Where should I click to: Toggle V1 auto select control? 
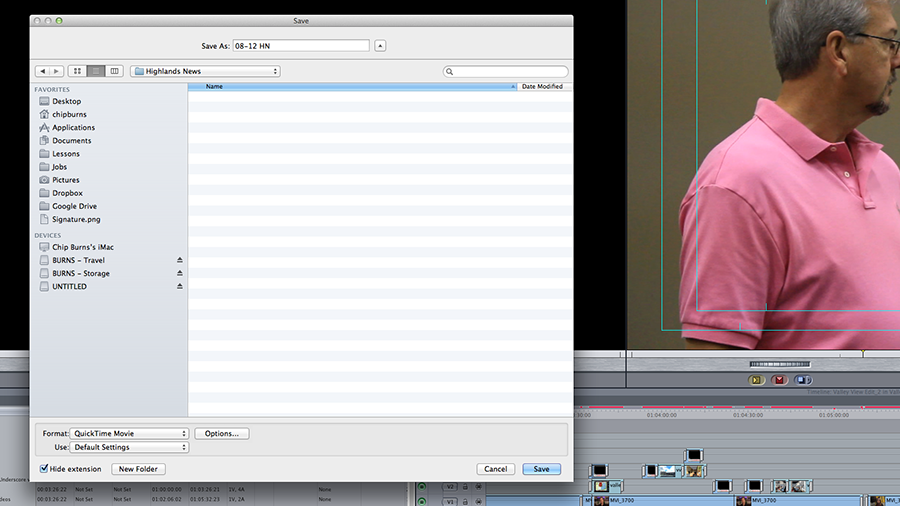[x=479, y=502]
